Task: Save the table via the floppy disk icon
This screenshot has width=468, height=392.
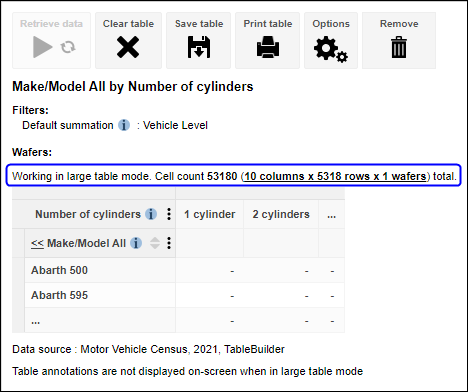Action: click(x=199, y=47)
